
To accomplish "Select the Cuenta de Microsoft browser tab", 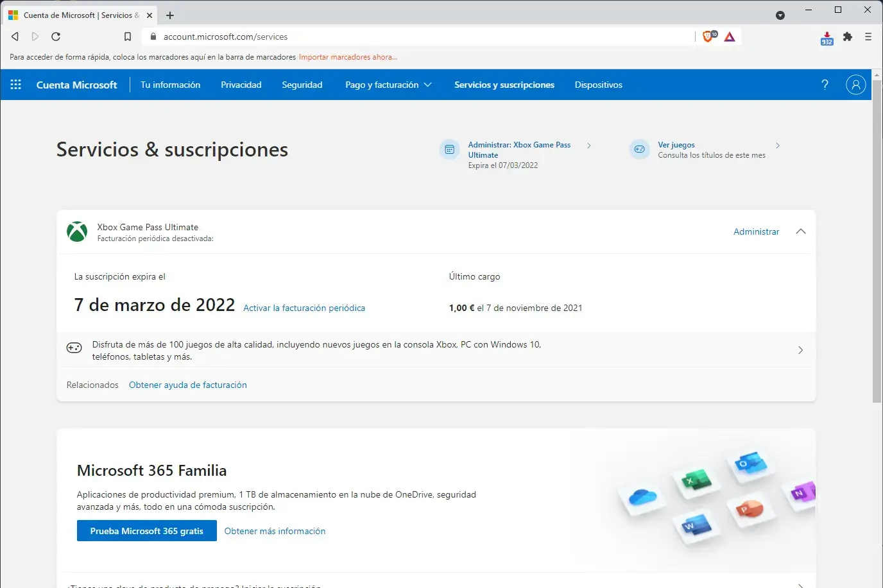I will coord(80,15).
